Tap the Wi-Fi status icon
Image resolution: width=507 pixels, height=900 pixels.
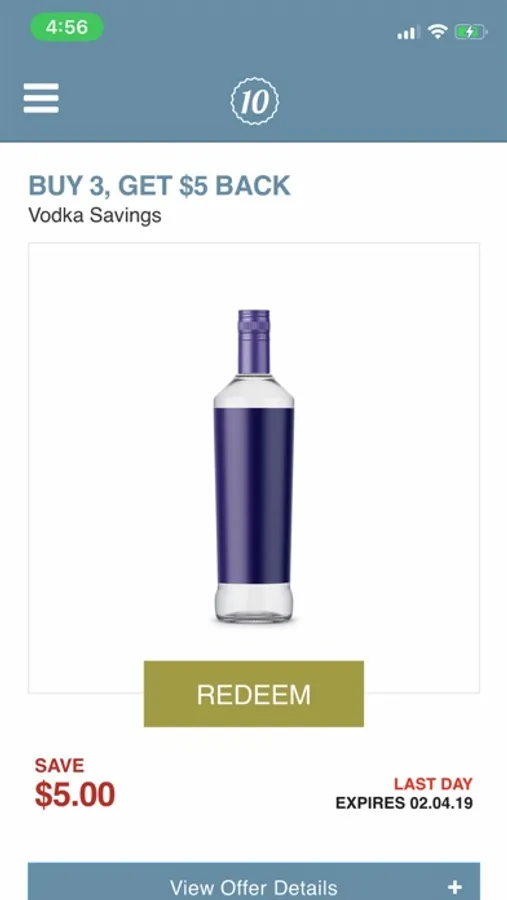437,32
